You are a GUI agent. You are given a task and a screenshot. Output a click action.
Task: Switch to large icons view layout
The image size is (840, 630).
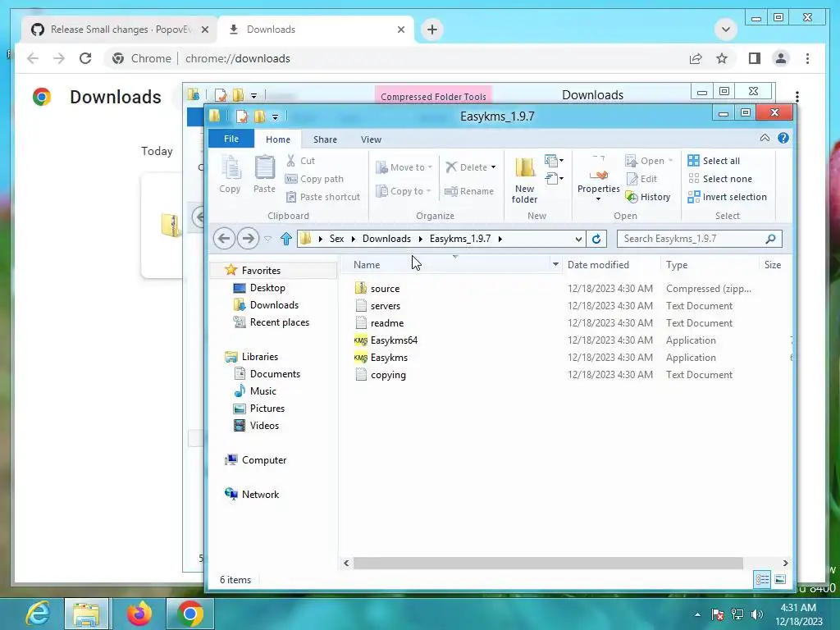(780, 579)
